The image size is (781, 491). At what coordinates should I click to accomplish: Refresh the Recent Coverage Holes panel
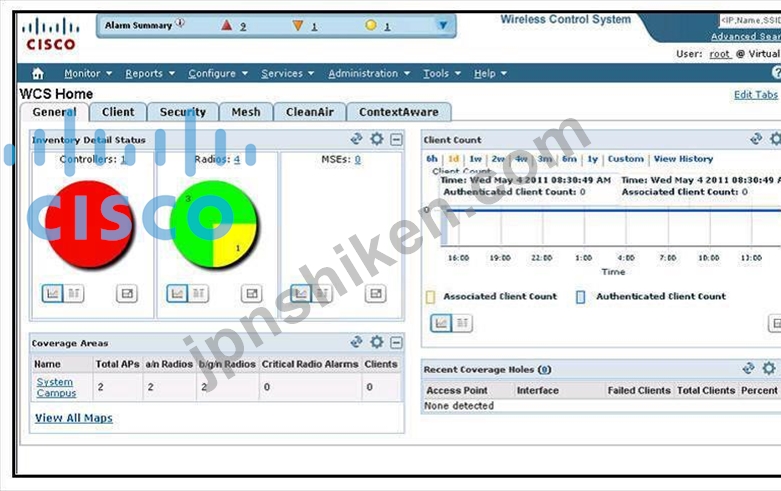[x=748, y=368]
